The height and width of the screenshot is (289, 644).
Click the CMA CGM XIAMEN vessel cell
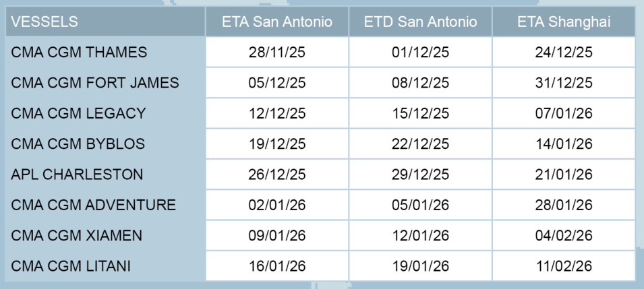tap(77, 236)
